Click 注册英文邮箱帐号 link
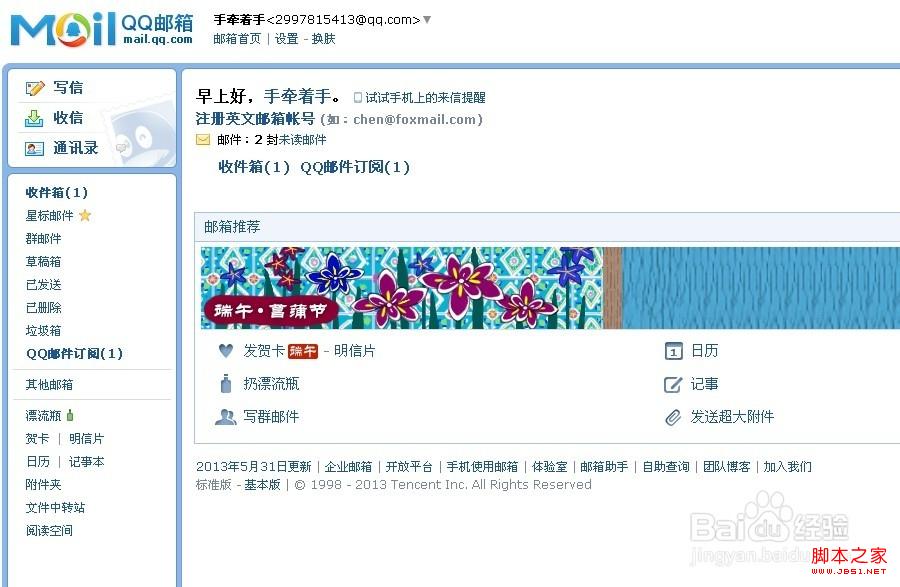 tap(255, 119)
